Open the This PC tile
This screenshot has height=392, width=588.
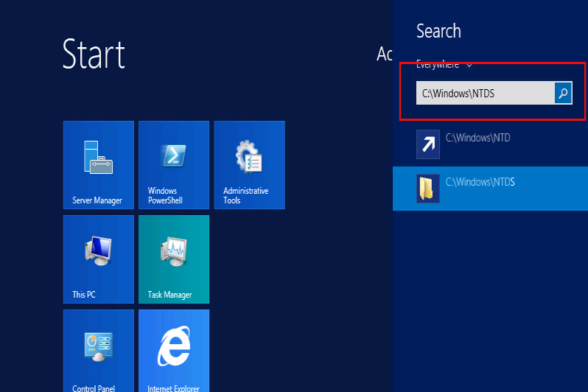point(99,259)
